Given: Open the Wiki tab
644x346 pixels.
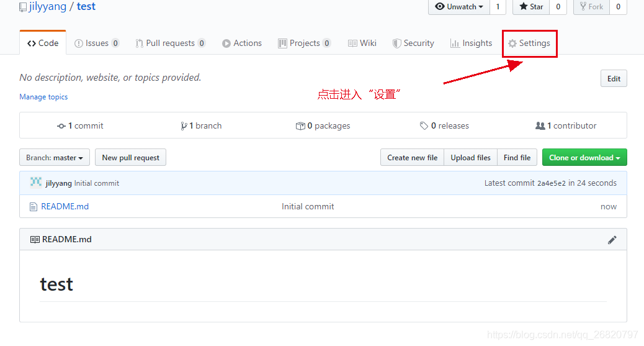Looking at the screenshot, I should click(362, 43).
